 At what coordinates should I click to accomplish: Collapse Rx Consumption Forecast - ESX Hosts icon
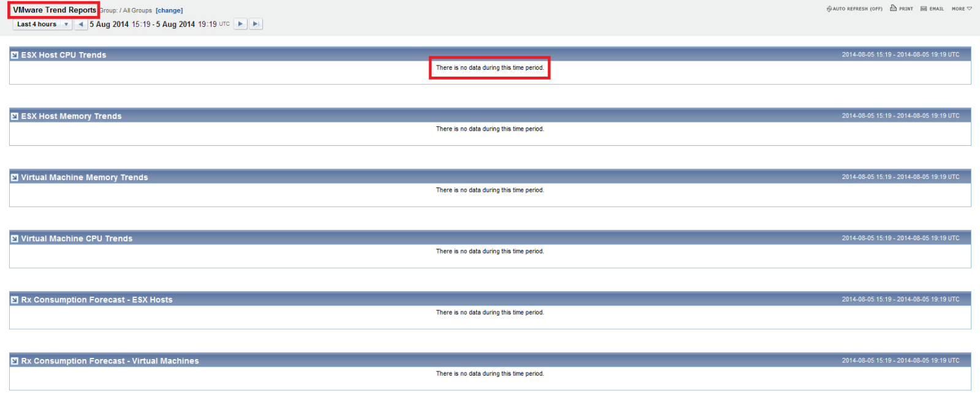pos(15,300)
